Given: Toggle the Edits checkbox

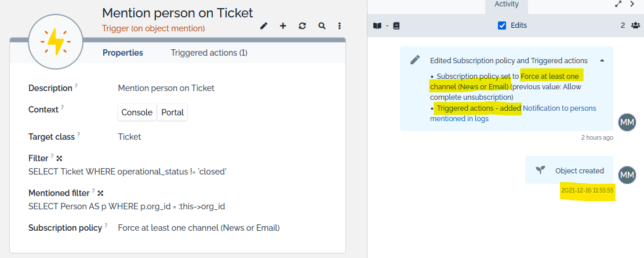Looking at the screenshot, I should 502,26.
